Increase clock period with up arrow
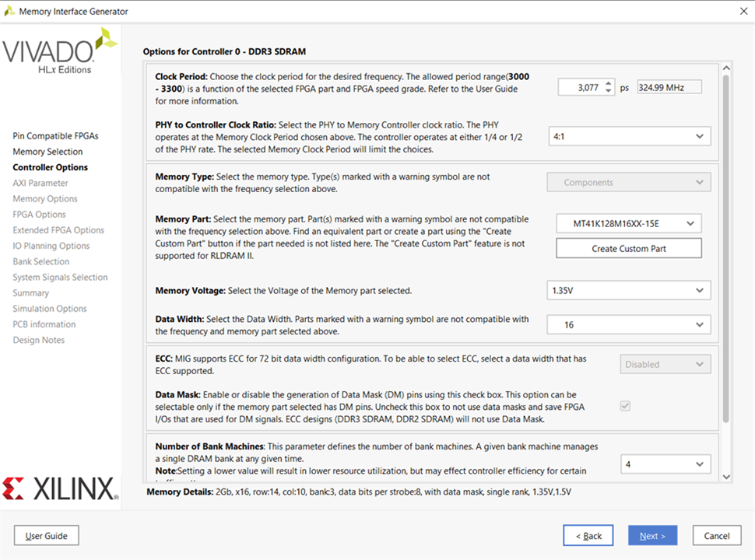Image resolution: width=755 pixels, height=560 pixels. (x=609, y=84)
